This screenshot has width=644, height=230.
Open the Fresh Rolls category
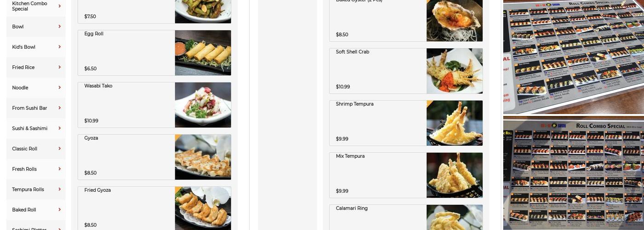36,169
